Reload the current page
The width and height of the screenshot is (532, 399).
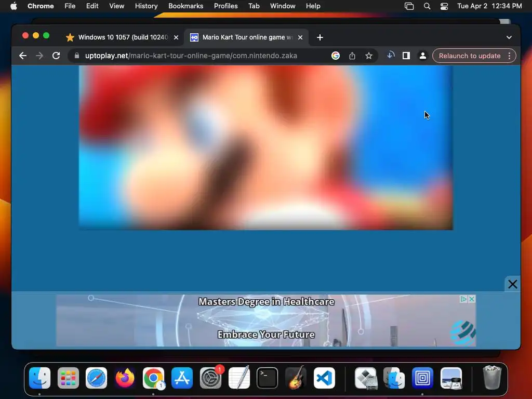pyautogui.click(x=56, y=56)
